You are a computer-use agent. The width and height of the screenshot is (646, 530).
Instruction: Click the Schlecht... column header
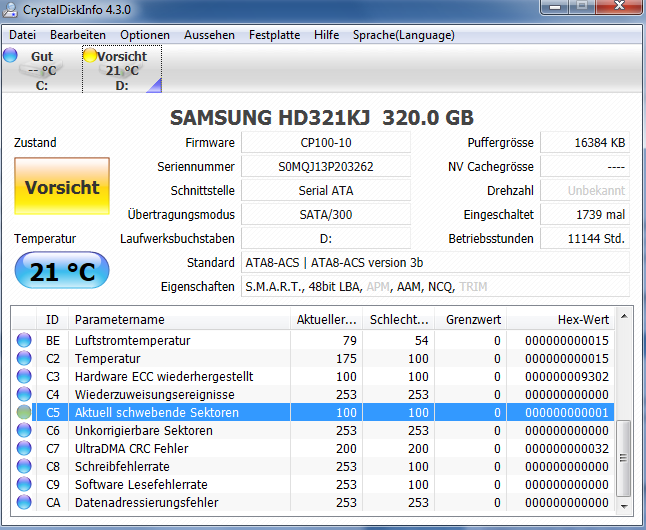click(x=398, y=319)
